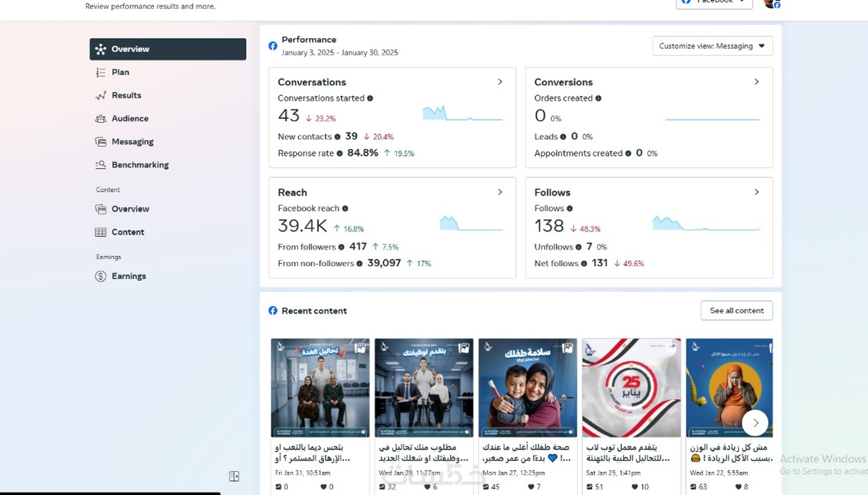Open the post thumbnail dated Fri Jan 31

point(320,388)
